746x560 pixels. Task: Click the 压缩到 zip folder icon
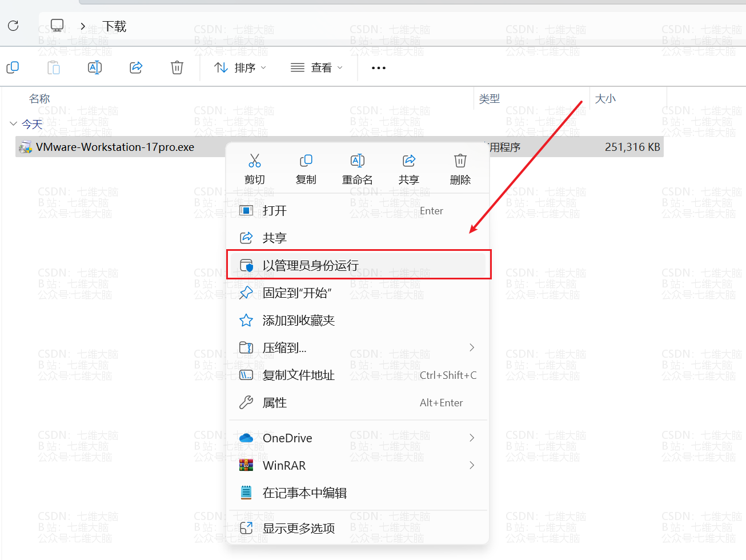(x=246, y=347)
